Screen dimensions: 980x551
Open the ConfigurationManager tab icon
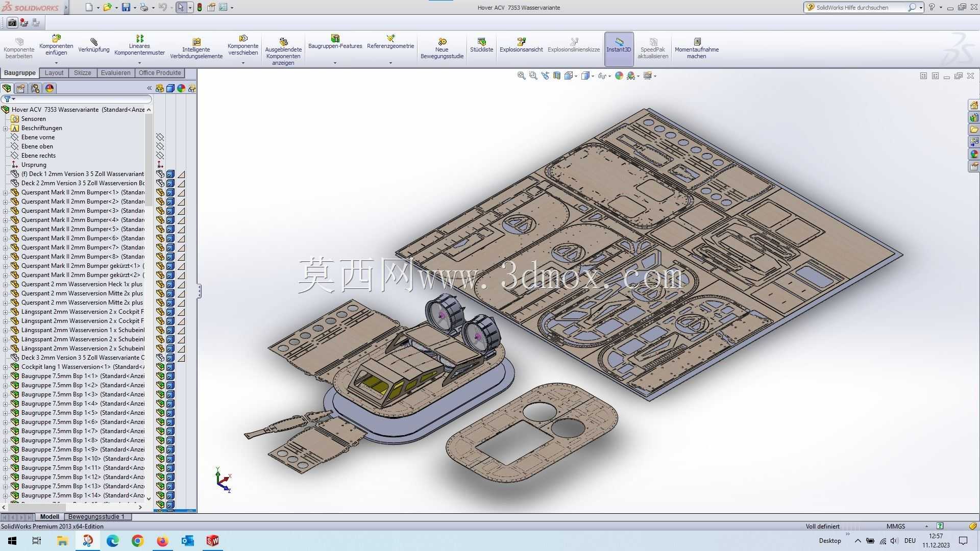35,88
